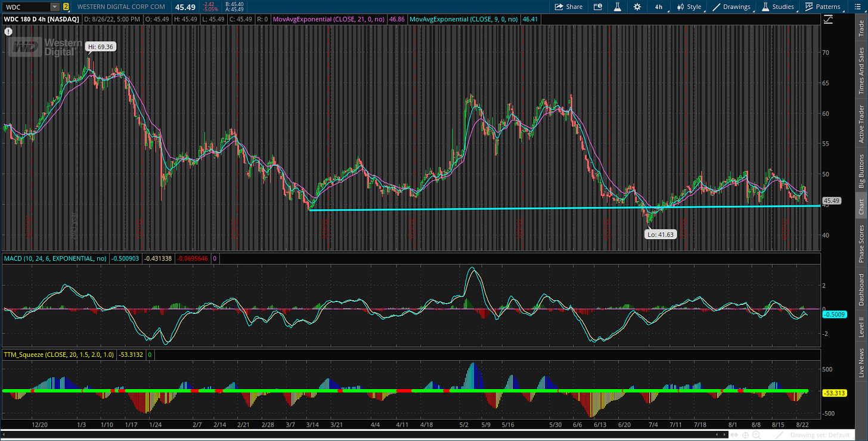Click the Lo: 41.63 price bubble
The height and width of the screenshot is (441, 868).
pos(659,235)
